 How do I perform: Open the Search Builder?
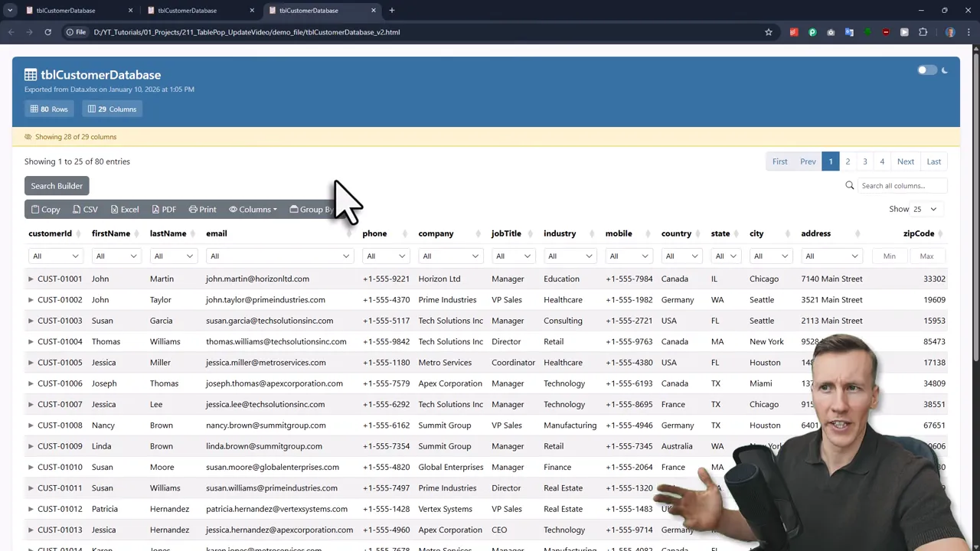(x=56, y=185)
